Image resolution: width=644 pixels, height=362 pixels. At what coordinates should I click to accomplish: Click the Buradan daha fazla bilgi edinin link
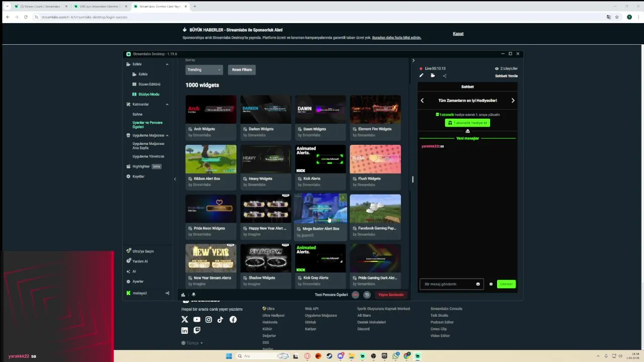[396, 38]
